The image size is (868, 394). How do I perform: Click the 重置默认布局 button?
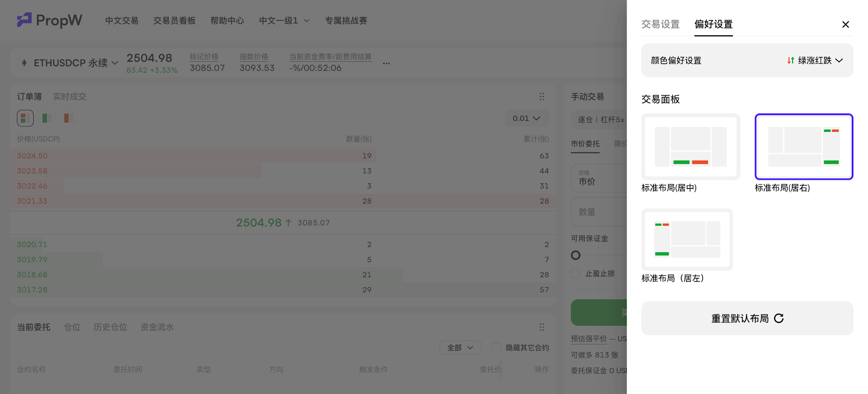pos(747,319)
